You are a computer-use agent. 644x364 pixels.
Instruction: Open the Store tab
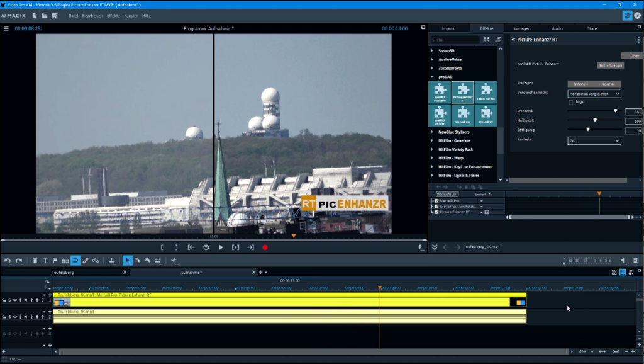592,28
